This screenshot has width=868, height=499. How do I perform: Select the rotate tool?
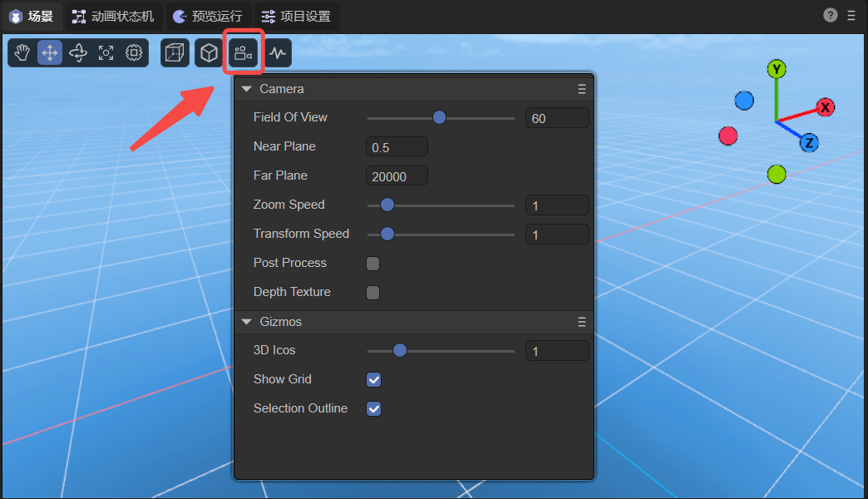78,53
